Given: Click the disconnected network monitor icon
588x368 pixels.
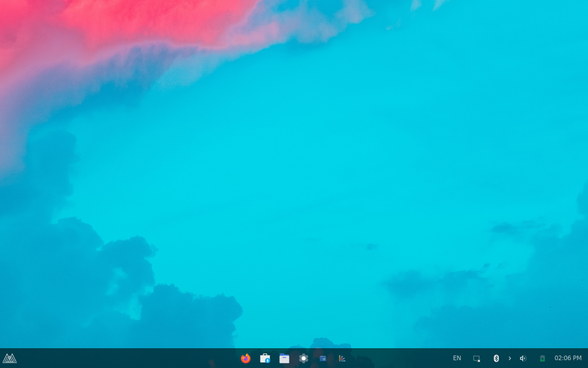Looking at the screenshot, I should pyautogui.click(x=477, y=358).
